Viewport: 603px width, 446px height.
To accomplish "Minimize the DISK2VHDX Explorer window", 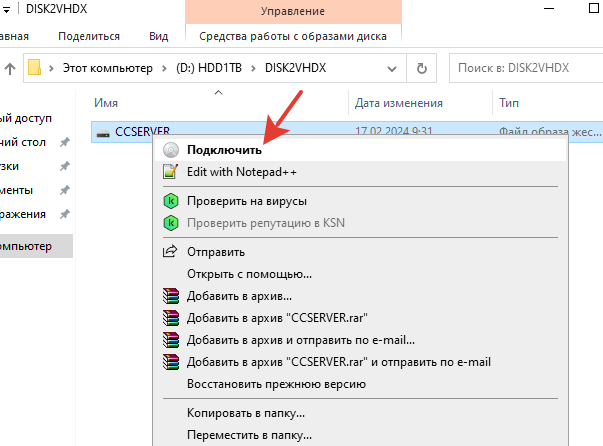I will click(x=549, y=8).
